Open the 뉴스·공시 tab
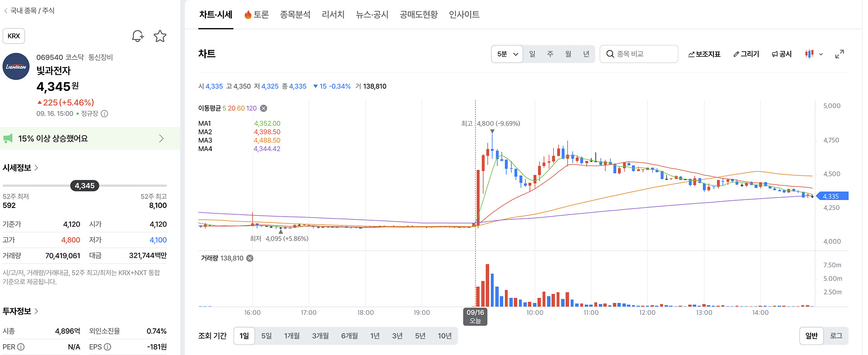This screenshot has width=868, height=355. [x=372, y=14]
